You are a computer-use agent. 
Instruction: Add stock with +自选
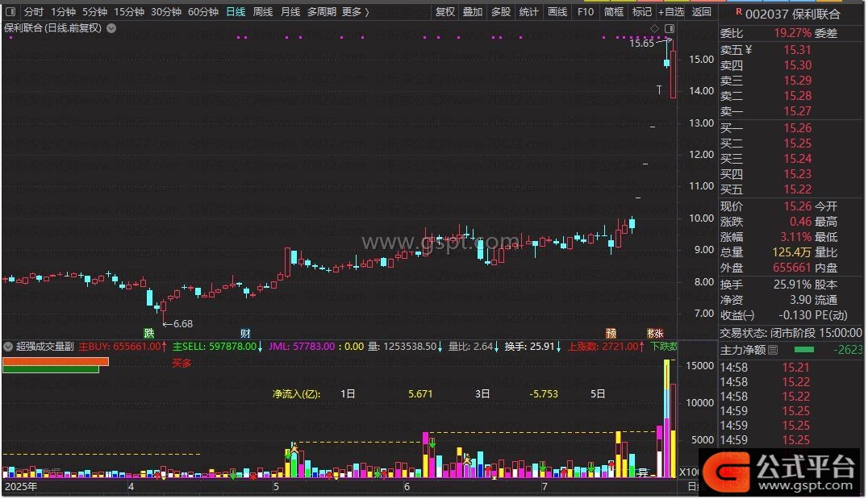pyautogui.click(x=671, y=11)
